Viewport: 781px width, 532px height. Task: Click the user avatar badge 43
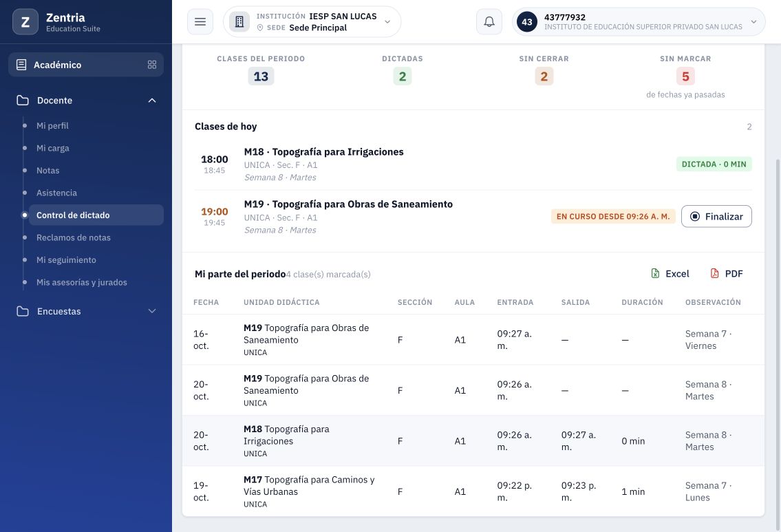527,22
